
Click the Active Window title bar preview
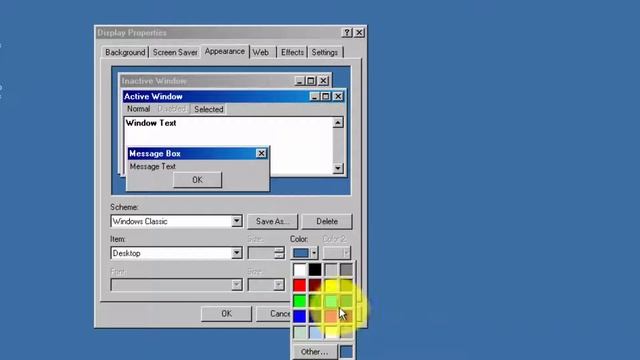tap(215, 96)
